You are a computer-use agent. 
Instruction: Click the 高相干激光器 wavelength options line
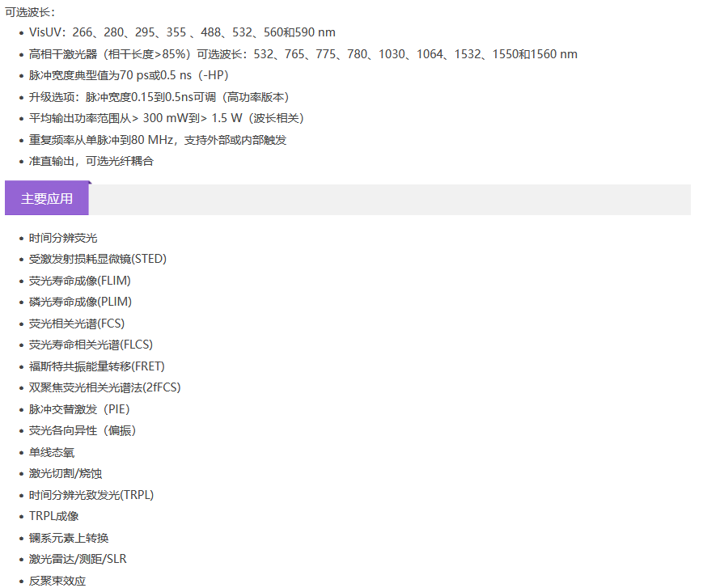pyautogui.click(x=303, y=54)
